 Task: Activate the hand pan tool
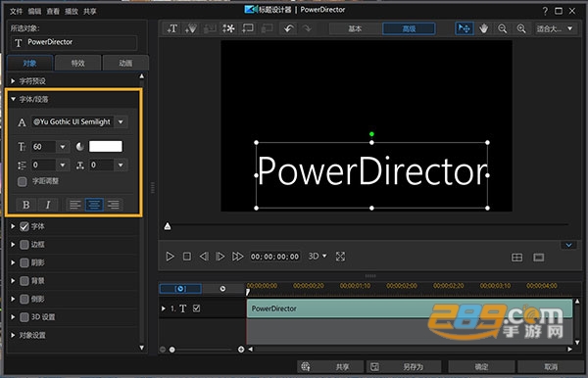tap(483, 28)
